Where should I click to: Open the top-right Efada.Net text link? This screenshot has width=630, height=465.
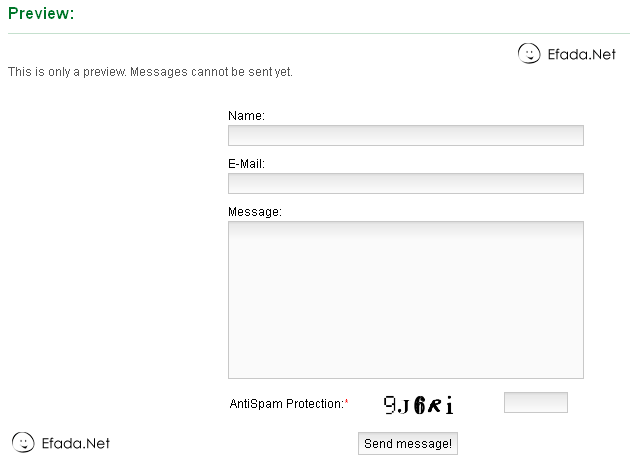point(582,55)
